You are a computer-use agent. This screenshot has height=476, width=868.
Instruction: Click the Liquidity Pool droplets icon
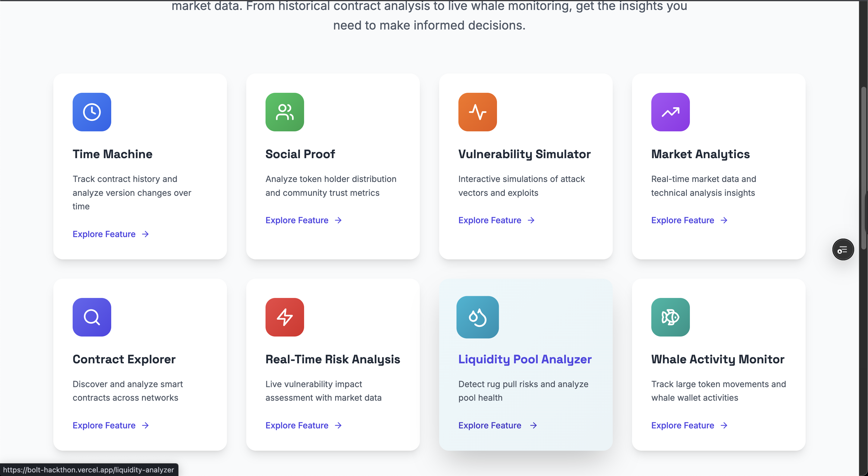[477, 317]
